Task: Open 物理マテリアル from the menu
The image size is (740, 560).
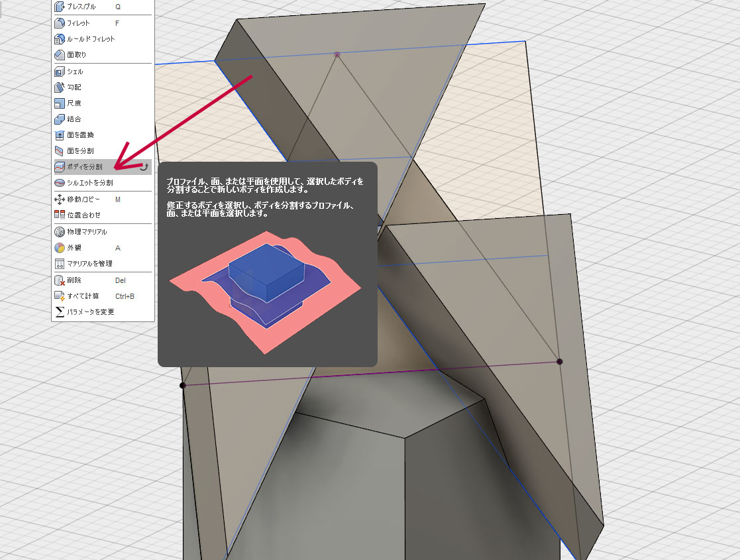Action: point(86,232)
